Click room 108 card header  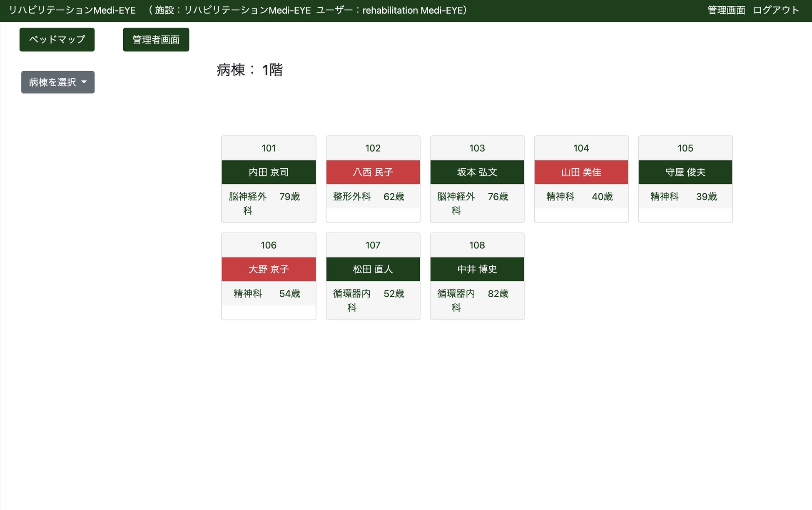pyautogui.click(x=477, y=245)
